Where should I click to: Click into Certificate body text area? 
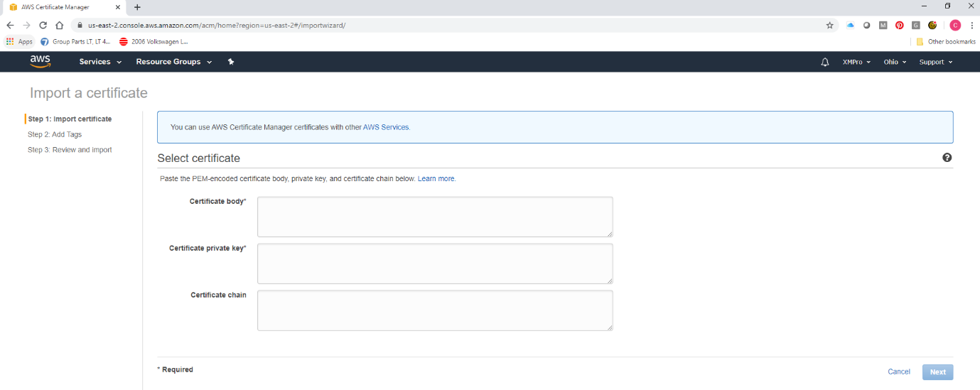tap(435, 217)
